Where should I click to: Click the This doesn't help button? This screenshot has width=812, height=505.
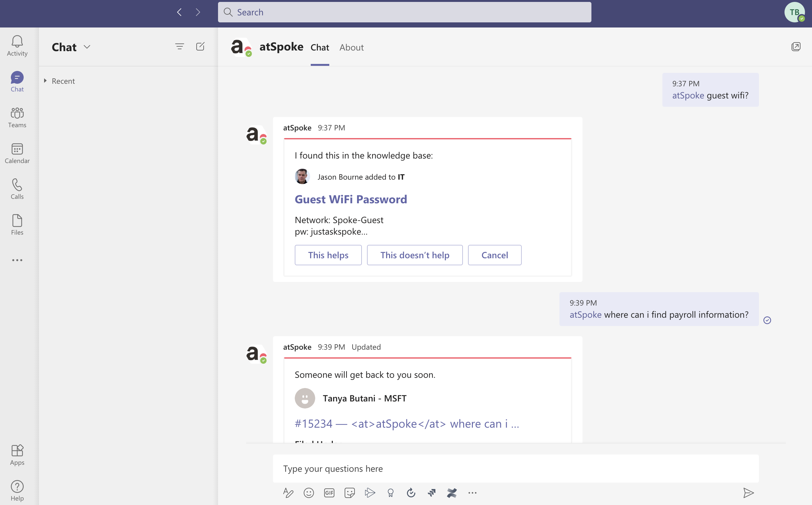click(415, 255)
